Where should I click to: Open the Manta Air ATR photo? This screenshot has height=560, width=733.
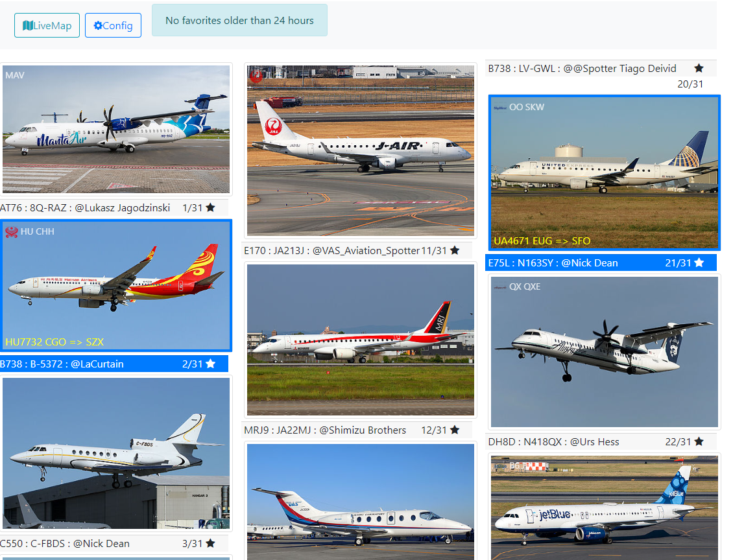coord(116,129)
